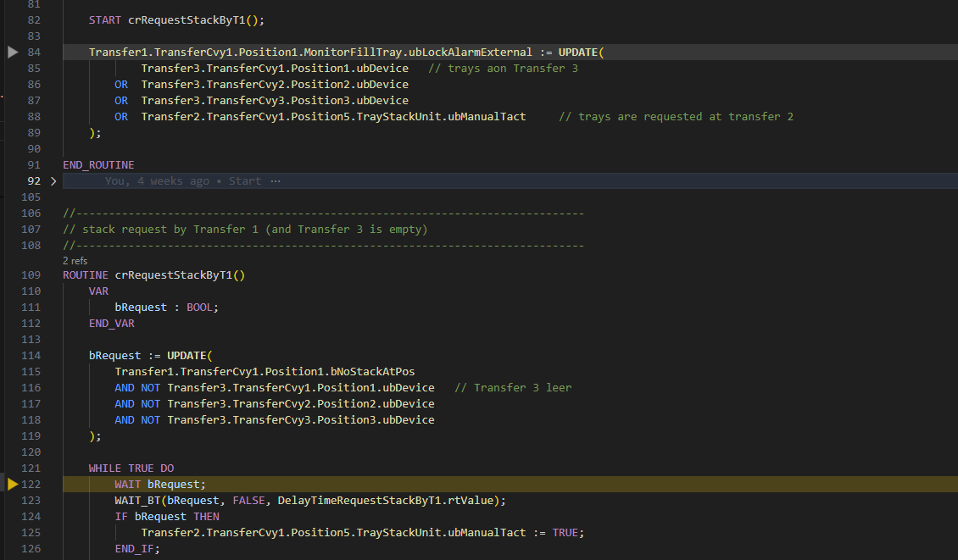Screen dimensions: 958x560
Task: Click the comment '// trays aon Transfer 3'
Action: (503, 69)
